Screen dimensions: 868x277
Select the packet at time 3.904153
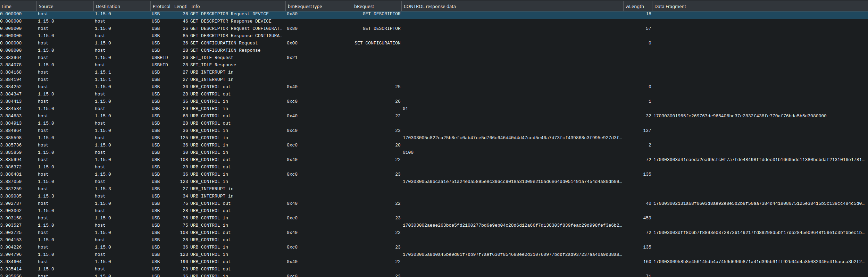tap(434, 240)
